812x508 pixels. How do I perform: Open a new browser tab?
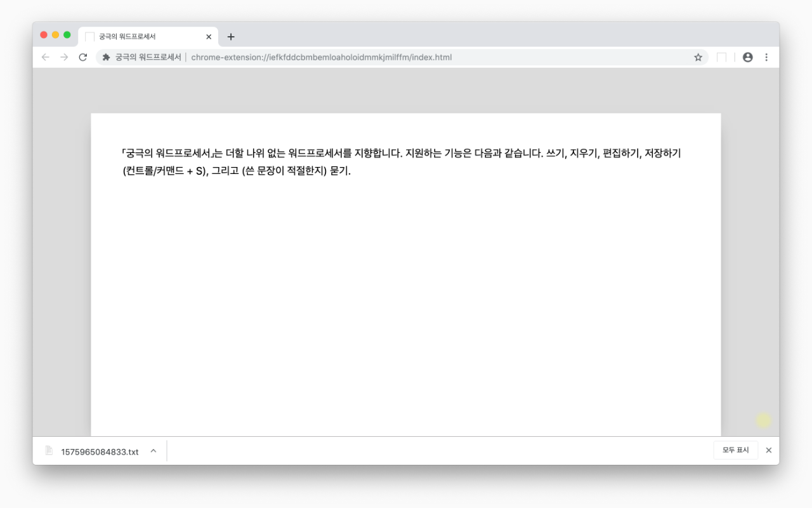(230, 36)
